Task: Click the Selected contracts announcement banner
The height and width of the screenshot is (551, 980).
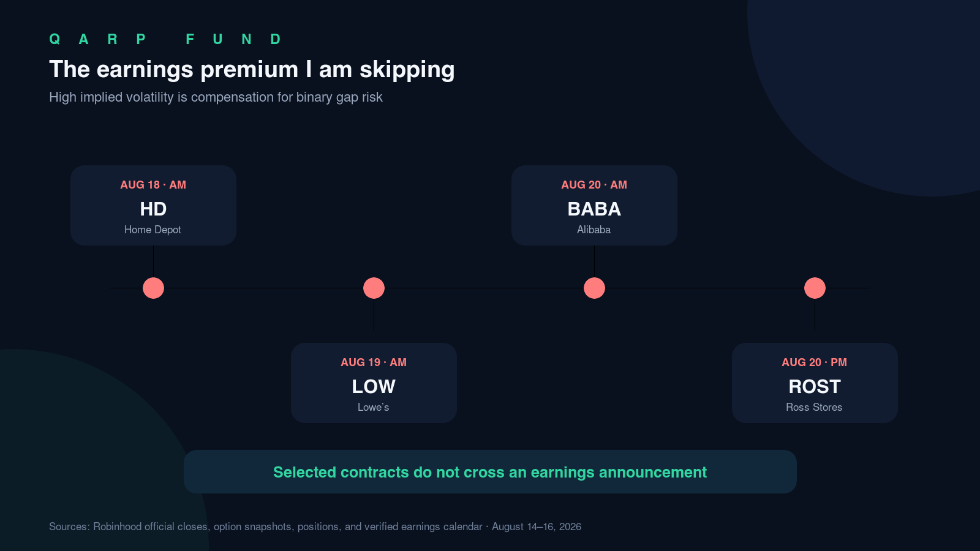Action: [x=490, y=472]
